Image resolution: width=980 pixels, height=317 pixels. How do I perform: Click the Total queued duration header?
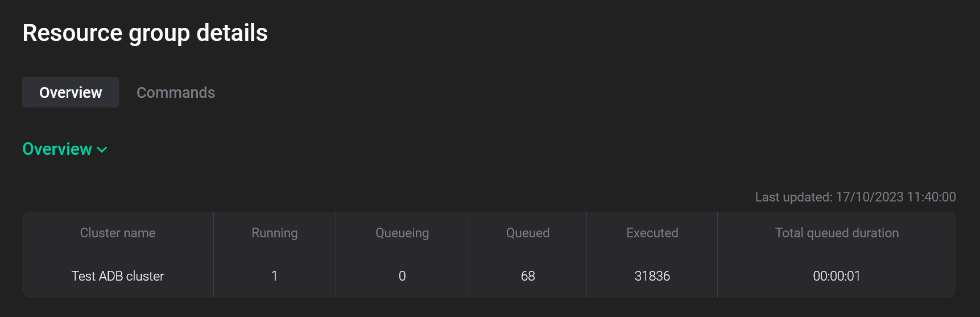837,233
